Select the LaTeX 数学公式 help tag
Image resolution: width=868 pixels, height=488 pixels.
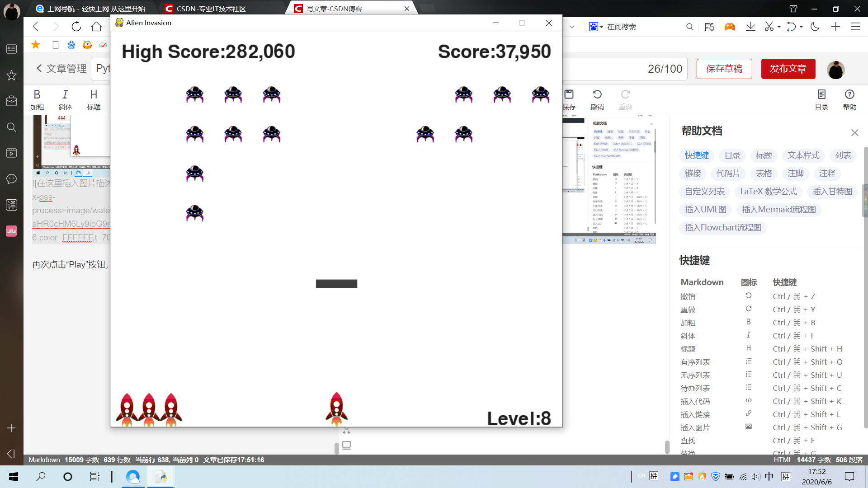768,192
